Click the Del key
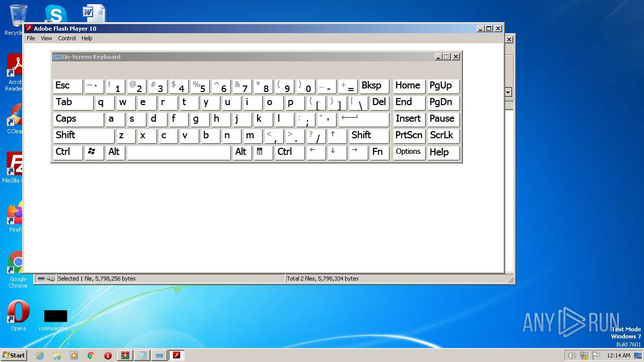This screenshot has width=644, height=362. point(379,103)
